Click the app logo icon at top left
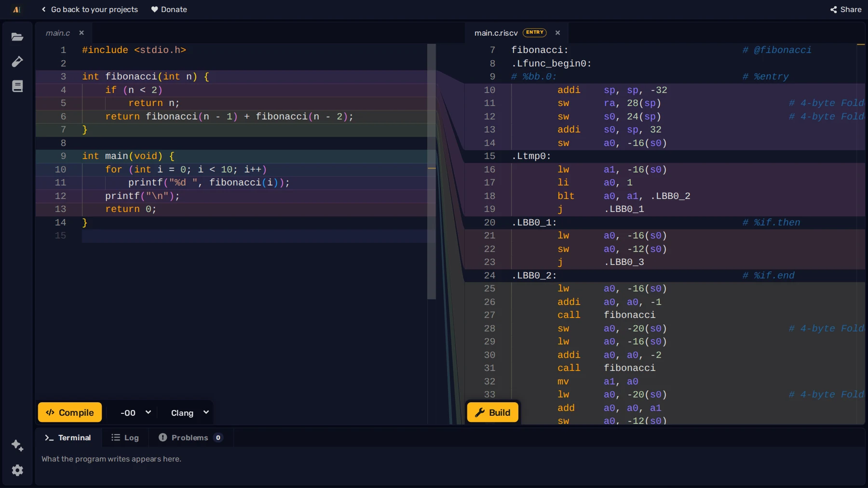The image size is (868, 488). click(17, 10)
